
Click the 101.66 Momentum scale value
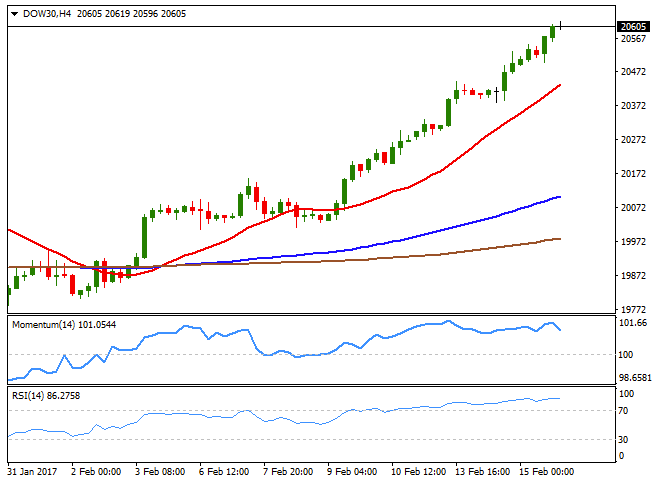point(633,323)
